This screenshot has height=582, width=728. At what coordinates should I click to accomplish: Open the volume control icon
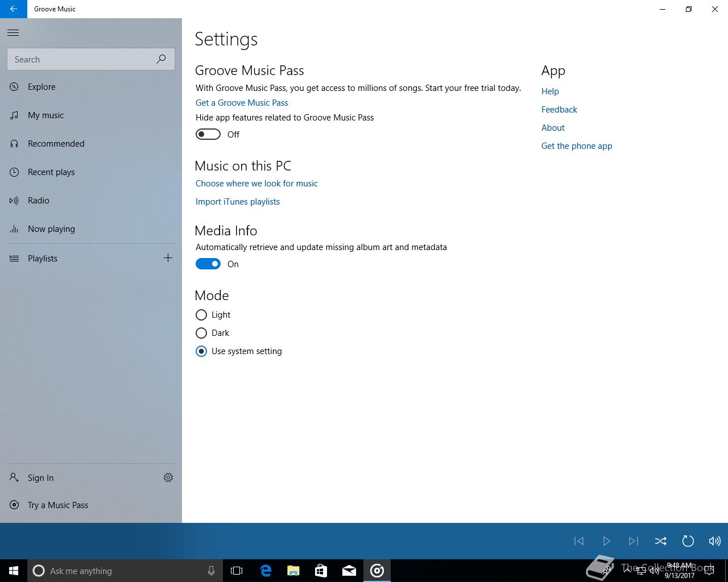tap(715, 541)
